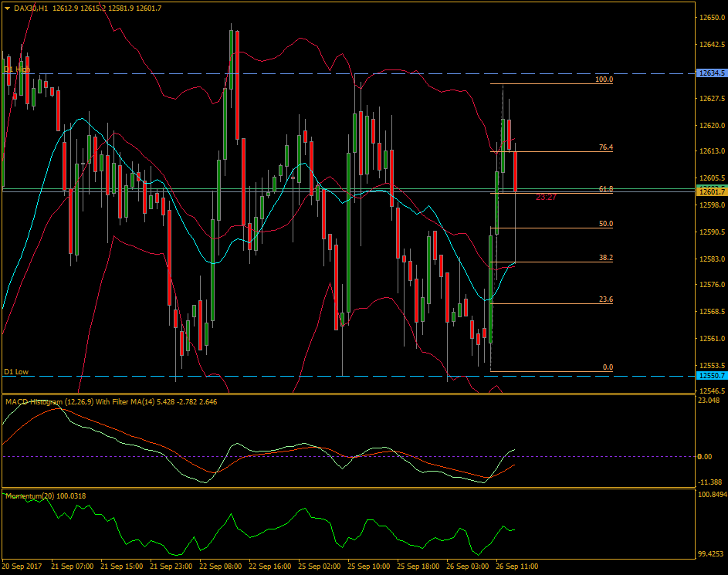Select the 38.2 Fibonacci level label
Screen dimensions: 728x575
(x=604, y=258)
